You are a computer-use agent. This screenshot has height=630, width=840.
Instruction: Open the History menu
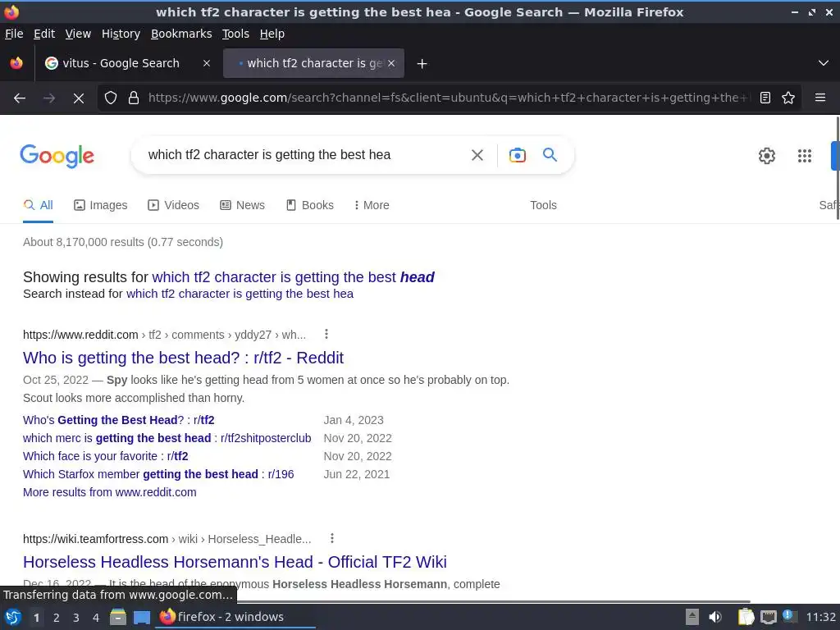[x=121, y=34]
